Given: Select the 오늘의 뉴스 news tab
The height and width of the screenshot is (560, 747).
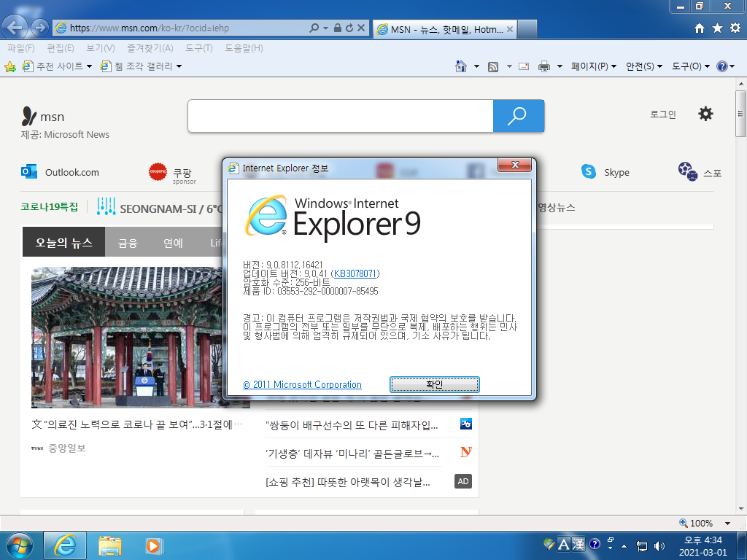Looking at the screenshot, I should [x=64, y=242].
